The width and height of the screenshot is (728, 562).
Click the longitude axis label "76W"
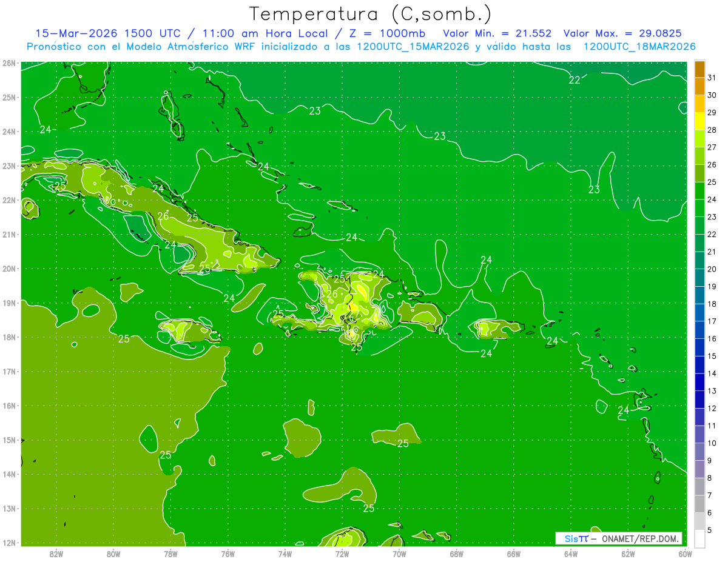click(x=227, y=554)
